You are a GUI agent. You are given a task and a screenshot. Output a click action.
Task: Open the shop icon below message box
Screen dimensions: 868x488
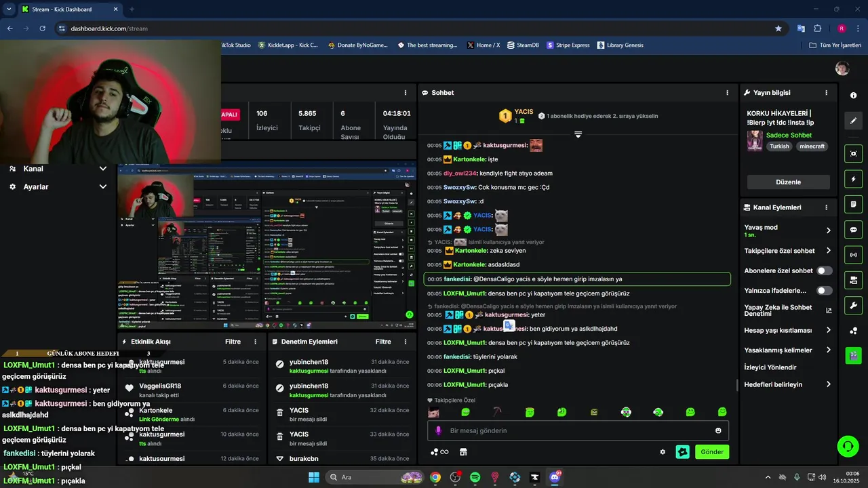point(464,452)
